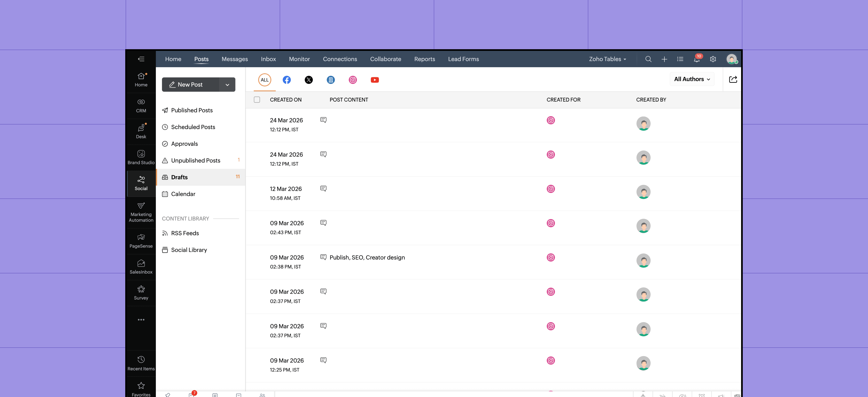Image resolution: width=868 pixels, height=397 pixels.
Task: Click the search icon in the top bar
Action: point(648,59)
